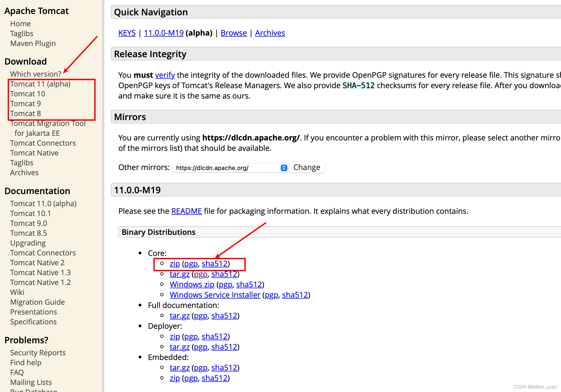Screen dimensions: 561x392
Task: Open the README link
Action: (187, 211)
